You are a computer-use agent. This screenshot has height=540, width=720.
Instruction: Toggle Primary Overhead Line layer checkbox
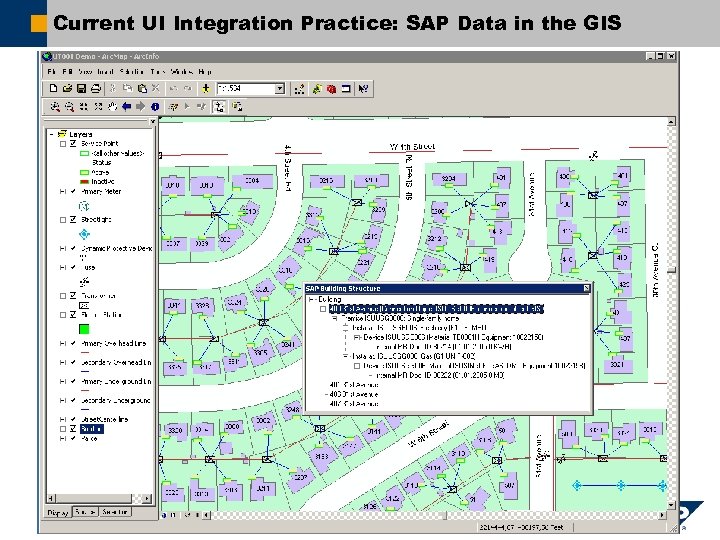click(73, 343)
